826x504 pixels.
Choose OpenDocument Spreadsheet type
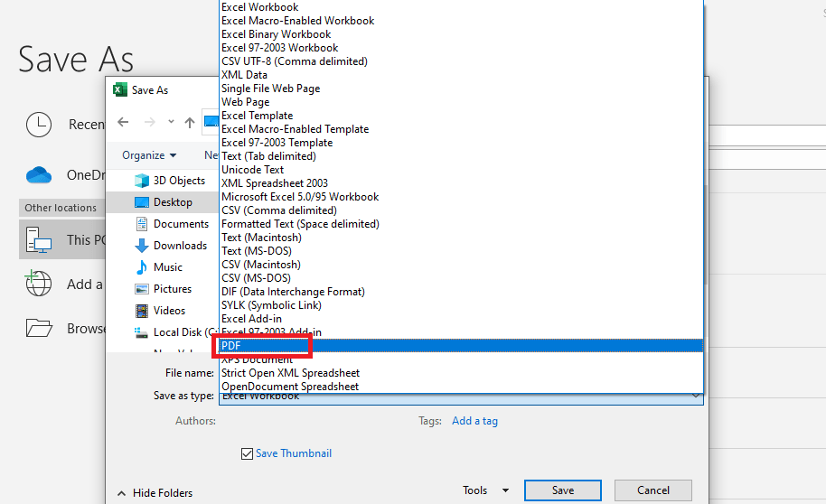[x=461, y=386]
